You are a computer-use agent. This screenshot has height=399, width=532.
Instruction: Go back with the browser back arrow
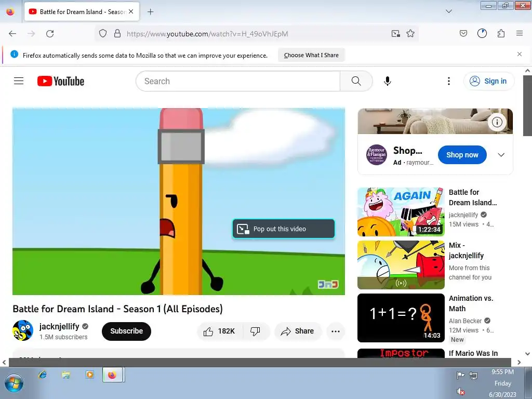(12, 34)
